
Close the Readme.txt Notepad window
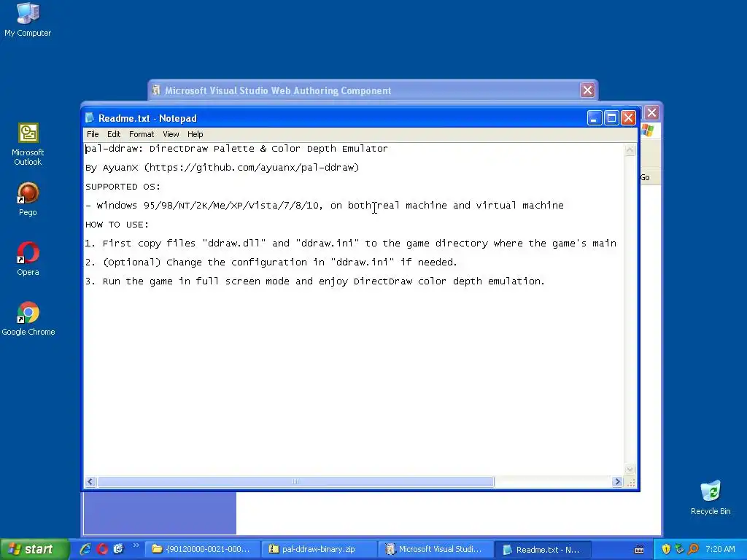click(x=628, y=117)
